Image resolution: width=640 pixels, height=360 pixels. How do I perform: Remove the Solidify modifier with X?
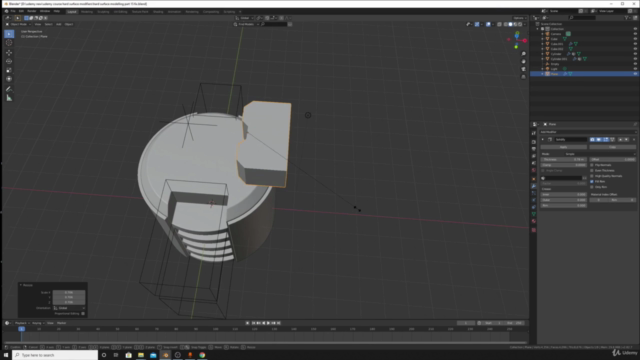tap(634, 140)
